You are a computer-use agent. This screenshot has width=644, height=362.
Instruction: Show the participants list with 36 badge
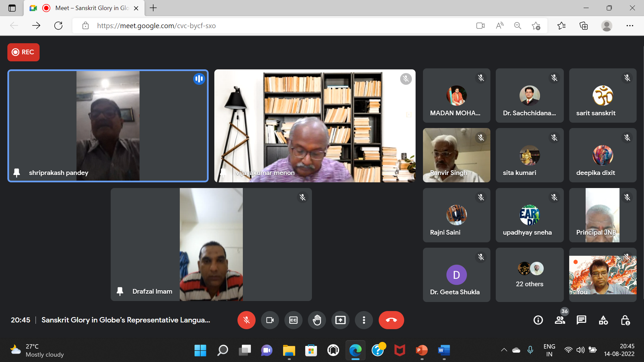click(x=560, y=320)
